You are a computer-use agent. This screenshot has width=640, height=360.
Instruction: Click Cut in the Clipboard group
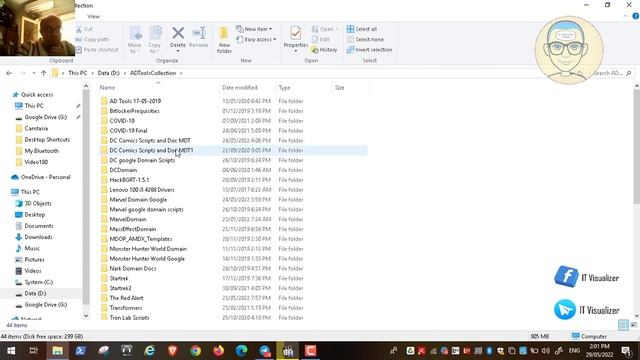(x=84, y=29)
